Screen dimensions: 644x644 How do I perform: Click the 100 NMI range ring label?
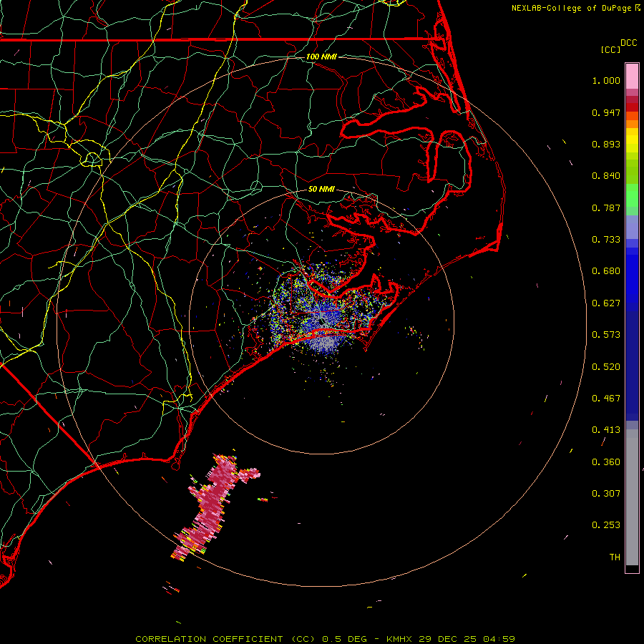(x=321, y=57)
